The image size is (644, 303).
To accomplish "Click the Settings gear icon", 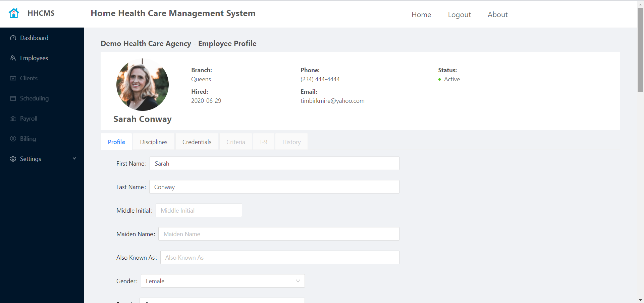I will [x=13, y=159].
